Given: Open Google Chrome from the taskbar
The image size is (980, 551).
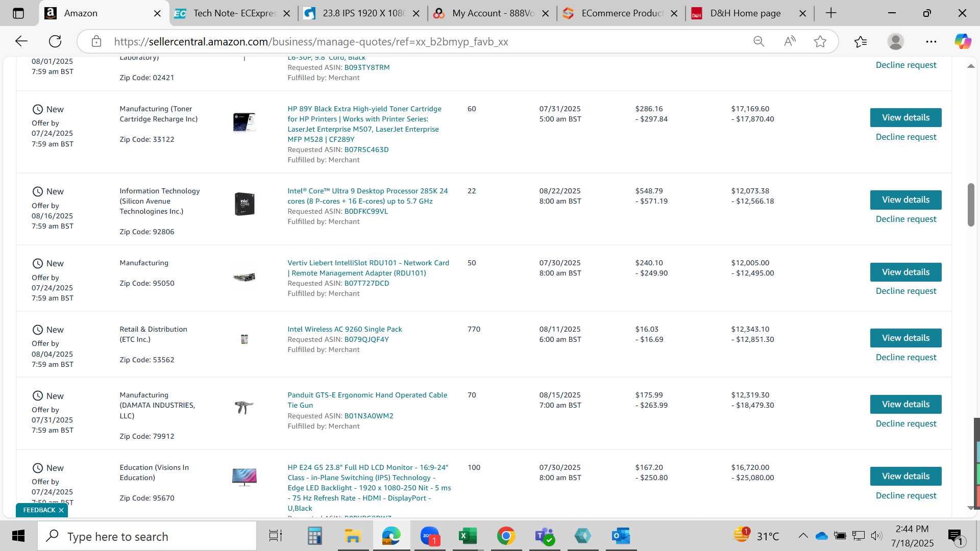Looking at the screenshot, I should pos(506,536).
